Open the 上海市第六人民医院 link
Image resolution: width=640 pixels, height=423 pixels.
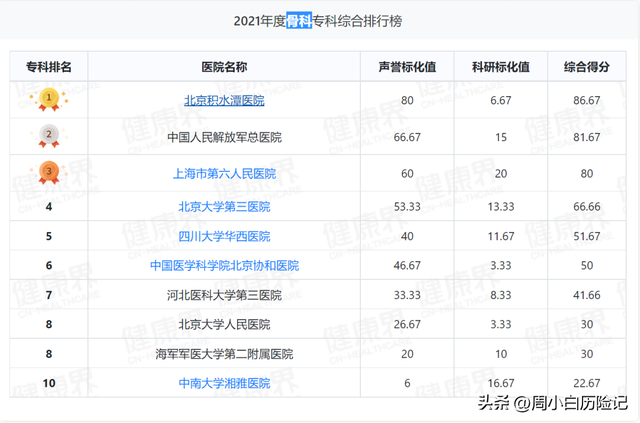click(224, 174)
